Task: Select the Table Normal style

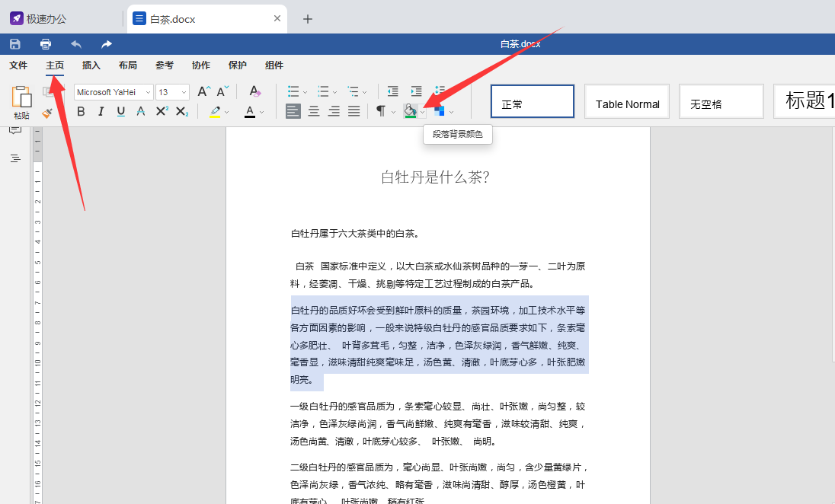Action: pos(626,100)
